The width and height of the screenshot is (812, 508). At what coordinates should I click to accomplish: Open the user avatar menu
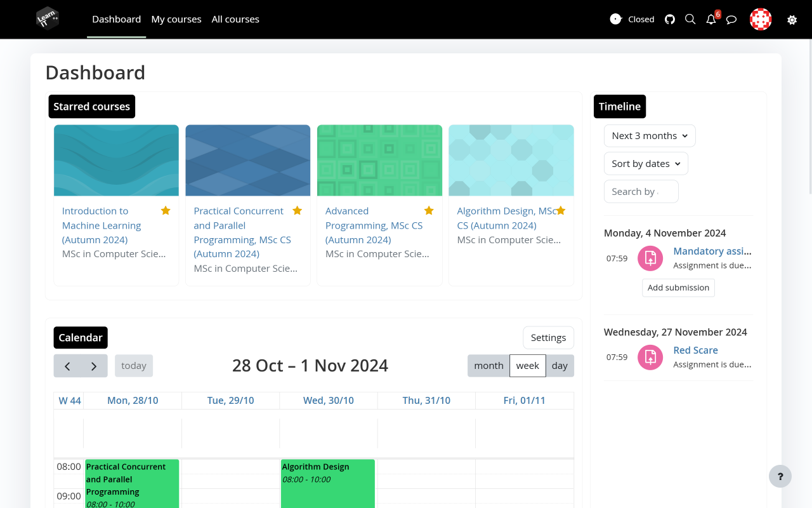coord(761,19)
